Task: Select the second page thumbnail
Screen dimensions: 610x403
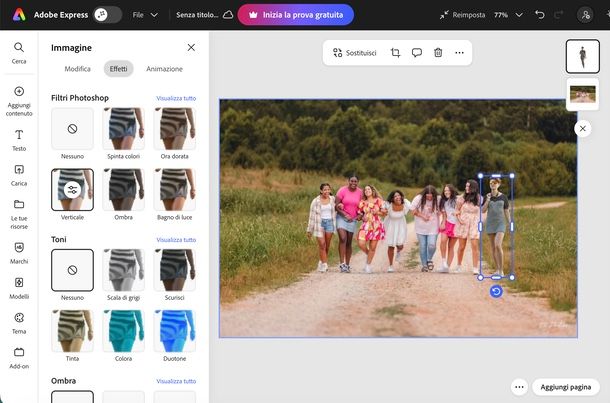Action: pyautogui.click(x=581, y=94)
